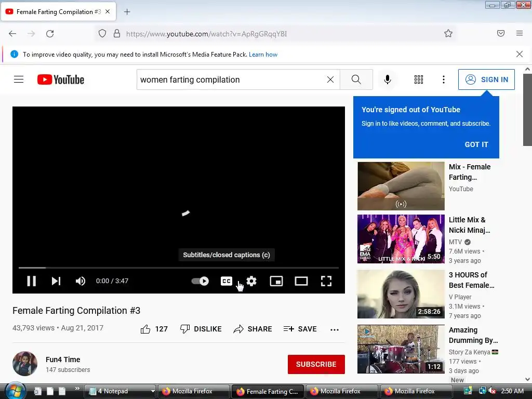
Task: Open video settings gear
Action: pyautogui.click(x=251, y=281)
